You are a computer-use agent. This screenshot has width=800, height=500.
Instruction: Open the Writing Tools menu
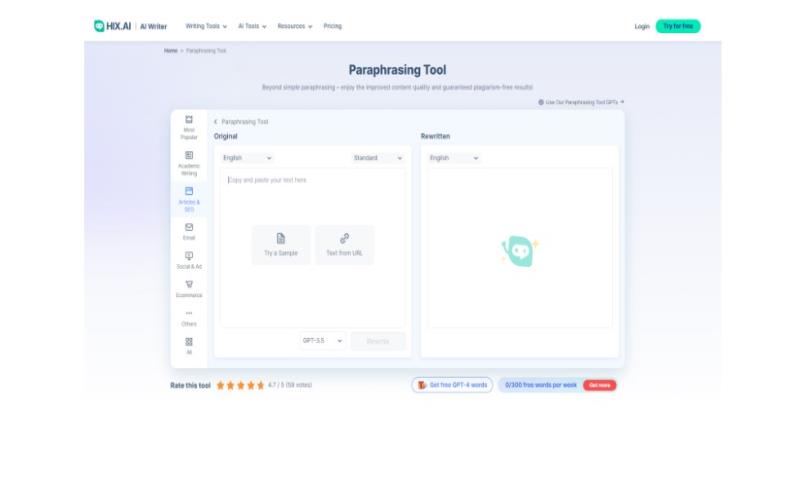tap(206, 26)
